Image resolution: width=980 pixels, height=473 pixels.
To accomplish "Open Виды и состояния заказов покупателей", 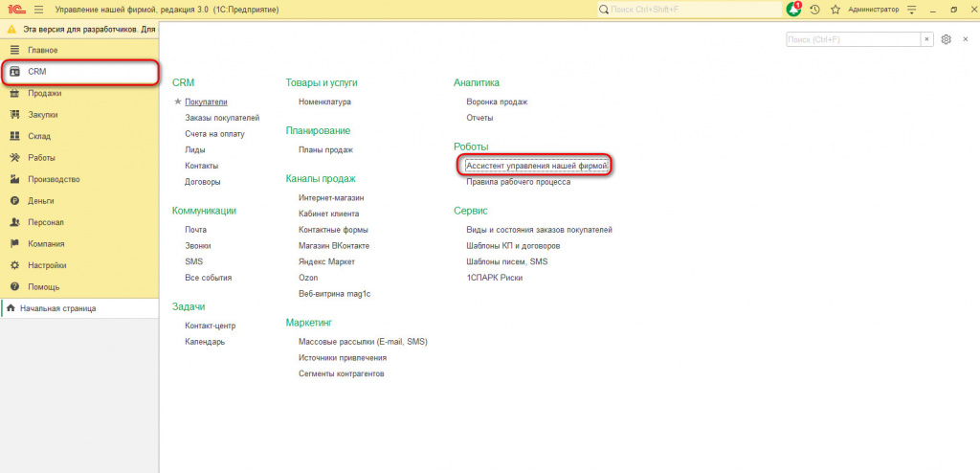I will (x=540, y=230).
